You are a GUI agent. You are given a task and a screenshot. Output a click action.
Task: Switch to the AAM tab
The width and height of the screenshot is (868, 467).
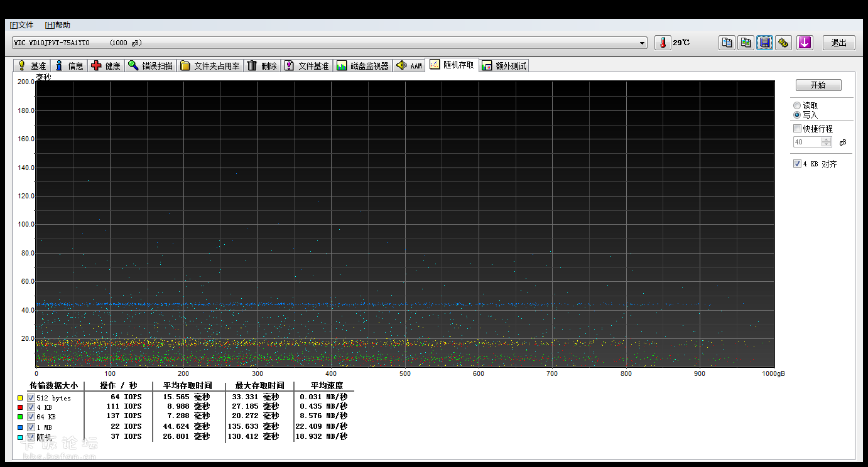pyautogui.click(x=409, y=65)
